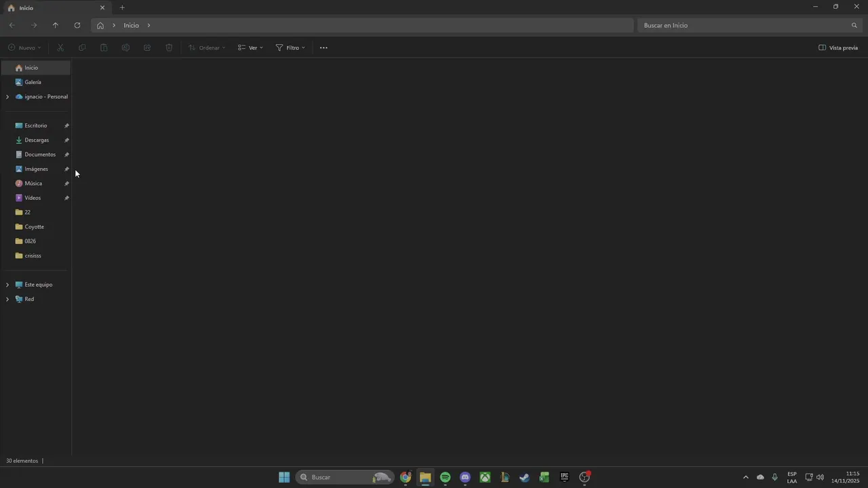This screenshot has height=488, width=868.
Task: Click the home icon in address bar
Action: [x=100, y=25]
